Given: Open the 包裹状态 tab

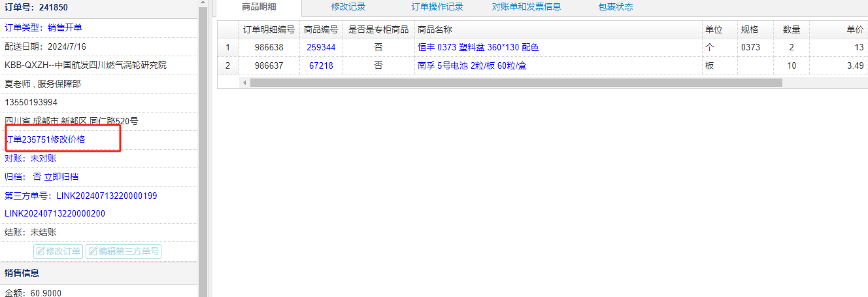Looking at the screenshot, I should coord(615,7).
